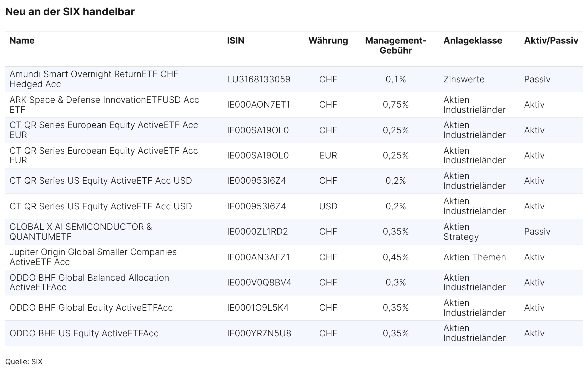Sort by the "ISIN" column header

pos(235,41)
